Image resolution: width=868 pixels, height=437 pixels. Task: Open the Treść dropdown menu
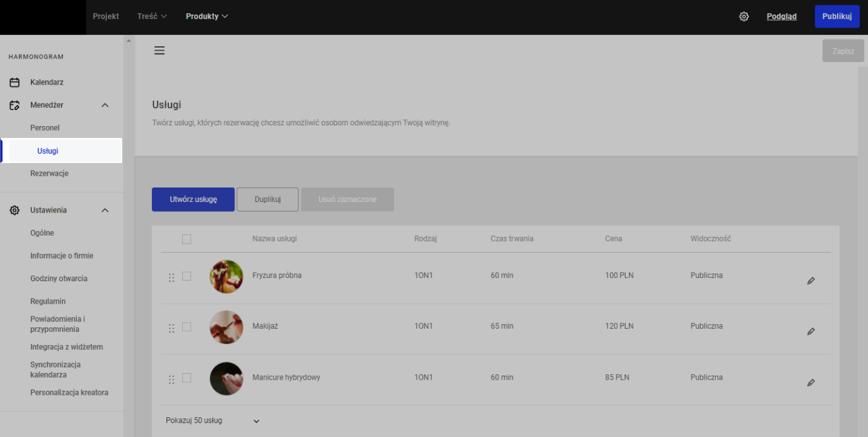(x=152, y=17)
